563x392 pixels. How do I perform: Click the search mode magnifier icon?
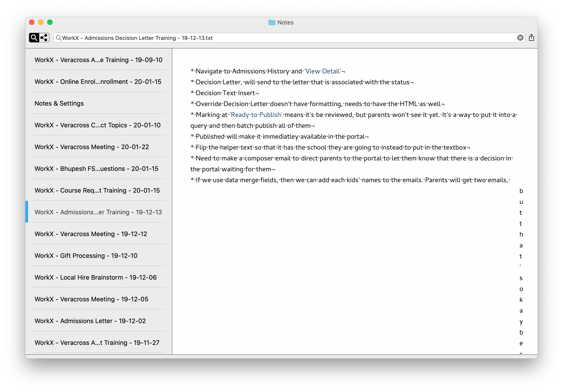click(34, 38)
